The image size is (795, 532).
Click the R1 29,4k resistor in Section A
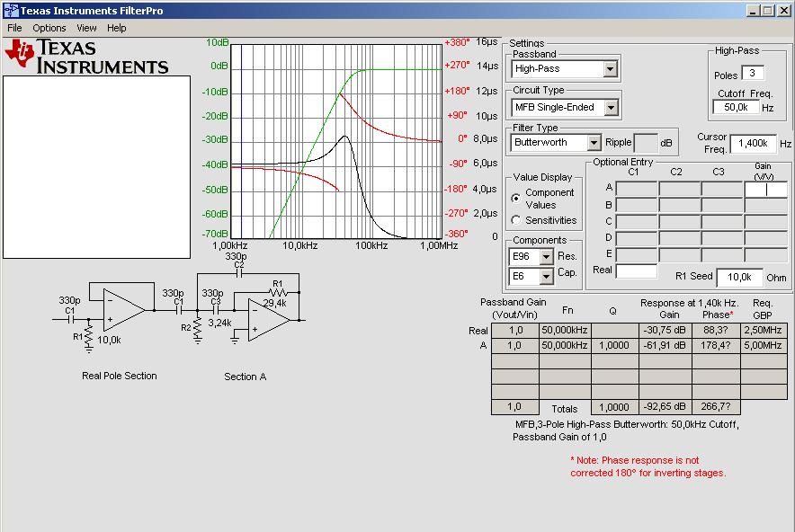point(277,292)
